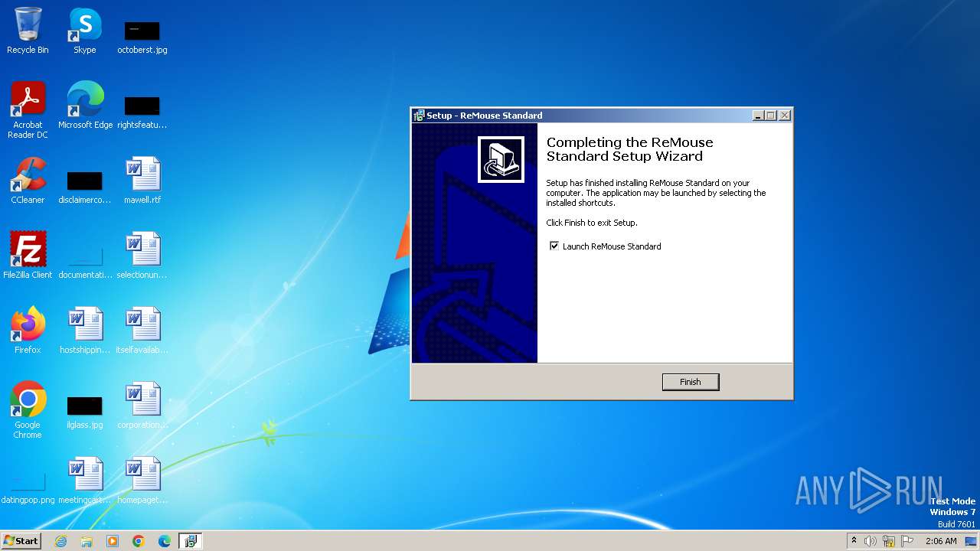Select mawell.rtf document icon
The height and width of the screenshot is (551, 980).
(x=142, y=181)
